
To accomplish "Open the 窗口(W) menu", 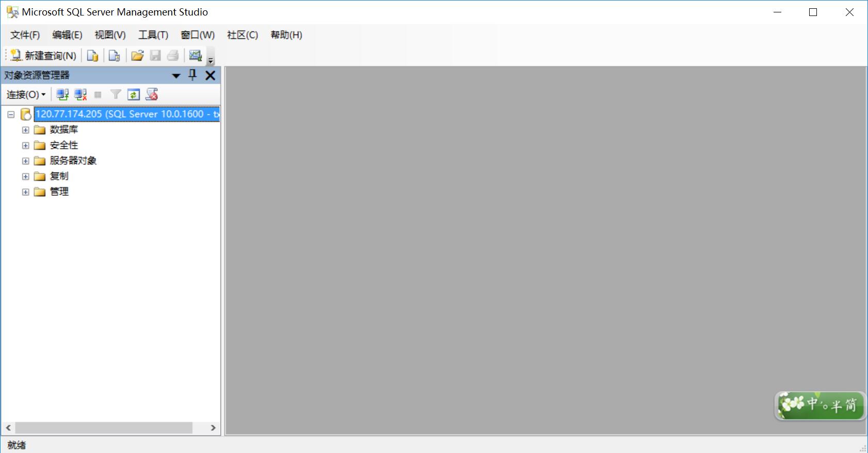I will [x=198, y=35].
